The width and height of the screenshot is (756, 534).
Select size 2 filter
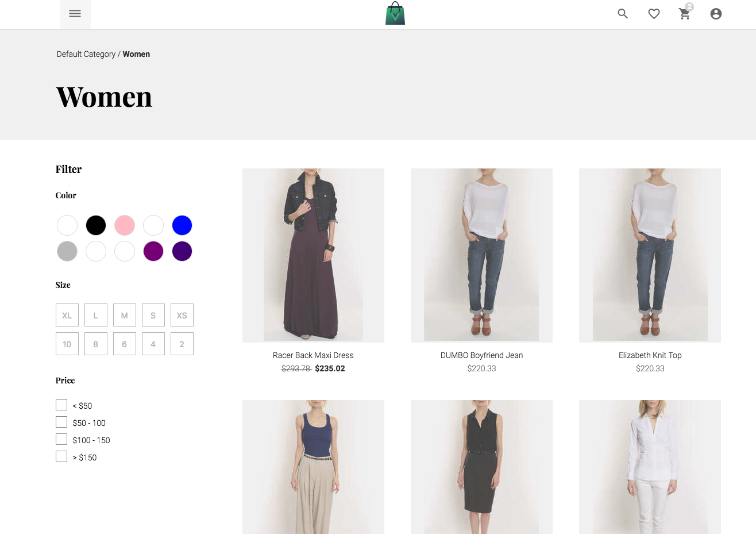click(x=182, y=344)
